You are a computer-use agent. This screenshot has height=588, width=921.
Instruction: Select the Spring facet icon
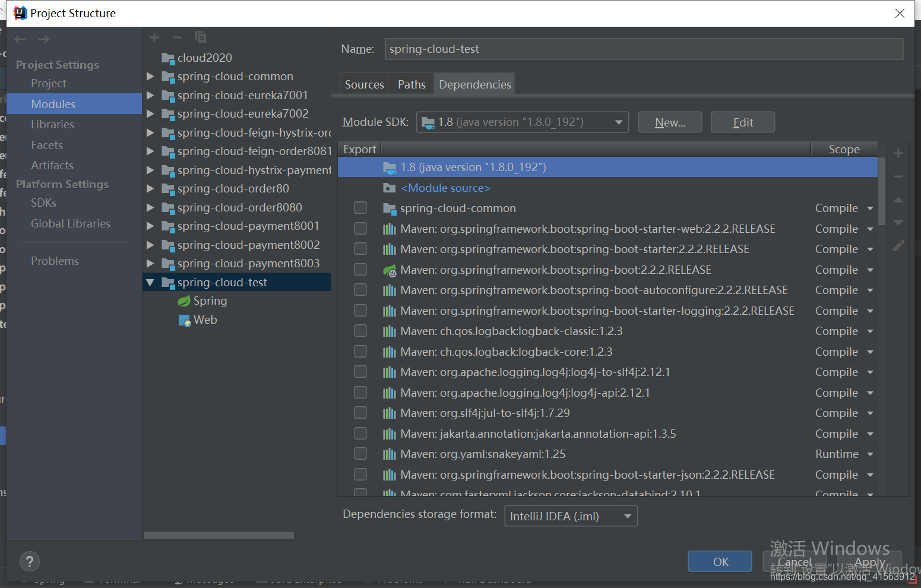(184, 301)
